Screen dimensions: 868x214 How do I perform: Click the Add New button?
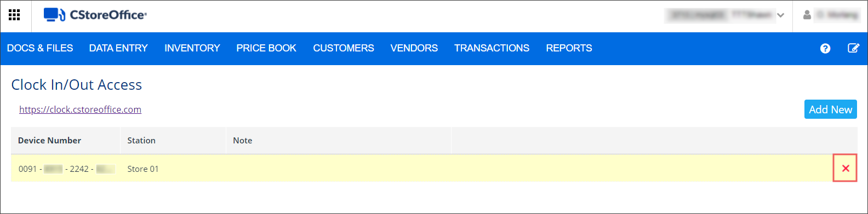click(x=830, y=109)
